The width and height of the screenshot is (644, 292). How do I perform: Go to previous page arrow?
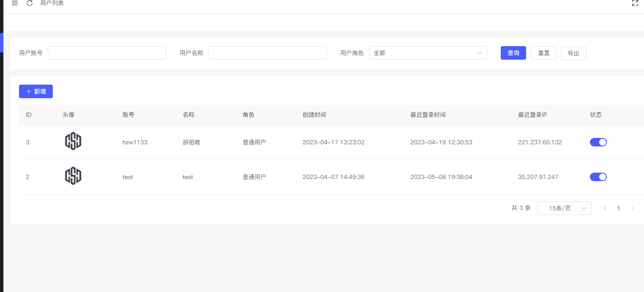(x=605, y=208)
